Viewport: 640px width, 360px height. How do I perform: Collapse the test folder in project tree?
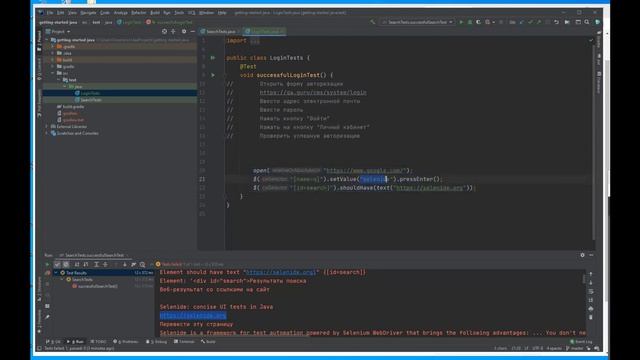59,80
